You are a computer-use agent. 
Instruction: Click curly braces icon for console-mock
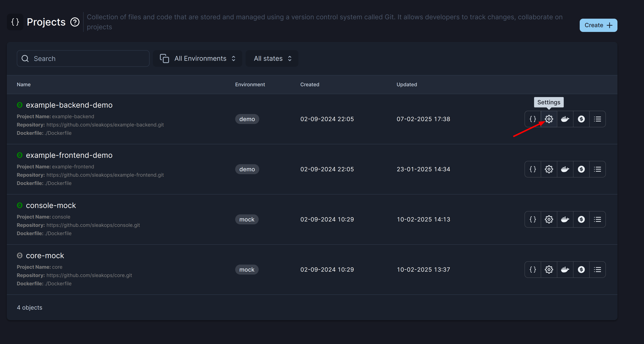(x=533, y=219)
